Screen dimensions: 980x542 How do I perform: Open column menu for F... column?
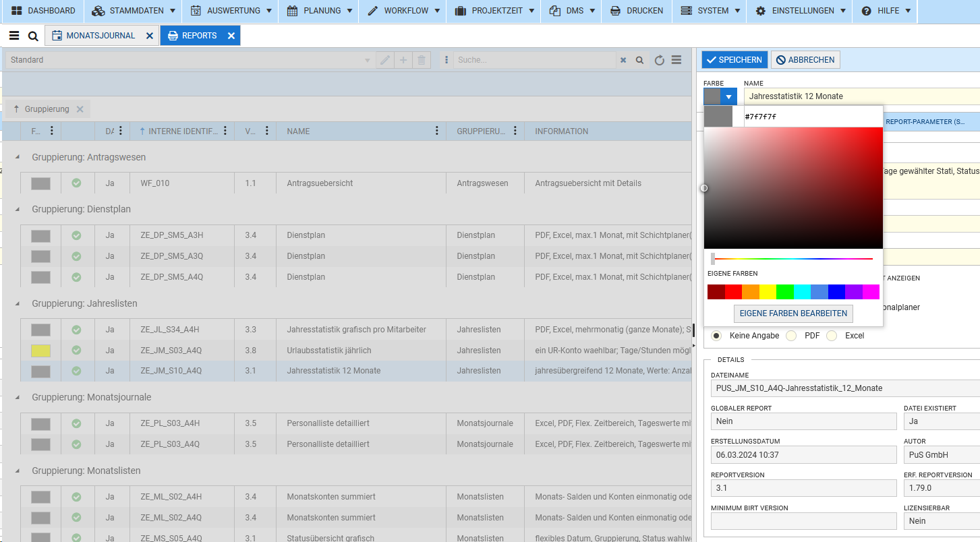tap(52, 131)
